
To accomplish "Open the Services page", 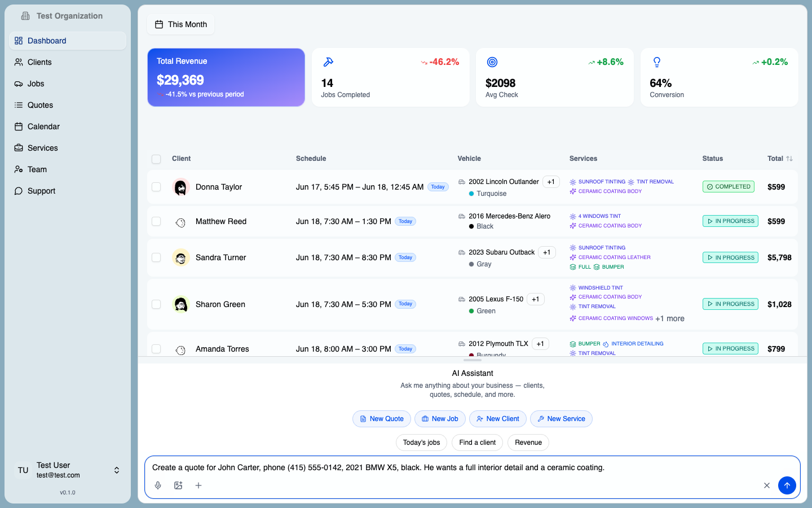I will (x=68, y=148).
